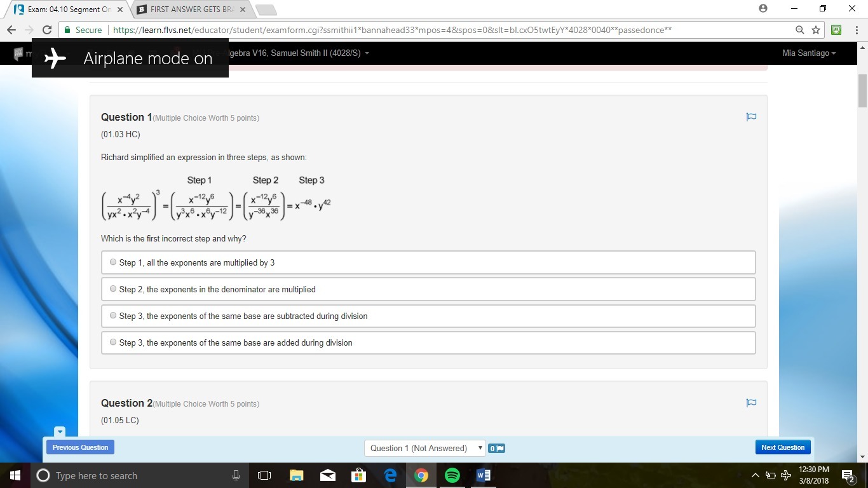Screen dimensions: 868x488
Task: Open the clock showing 12:30 PM
Action: (x=814, y=475)
